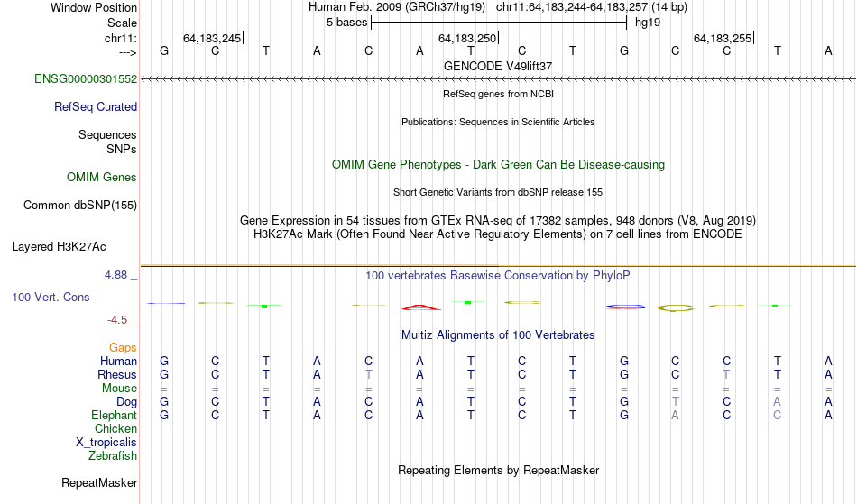857x504 pixels.
Task: Click Multiz Alignments of 100 Vertebrates title
Action: (498, 334)
